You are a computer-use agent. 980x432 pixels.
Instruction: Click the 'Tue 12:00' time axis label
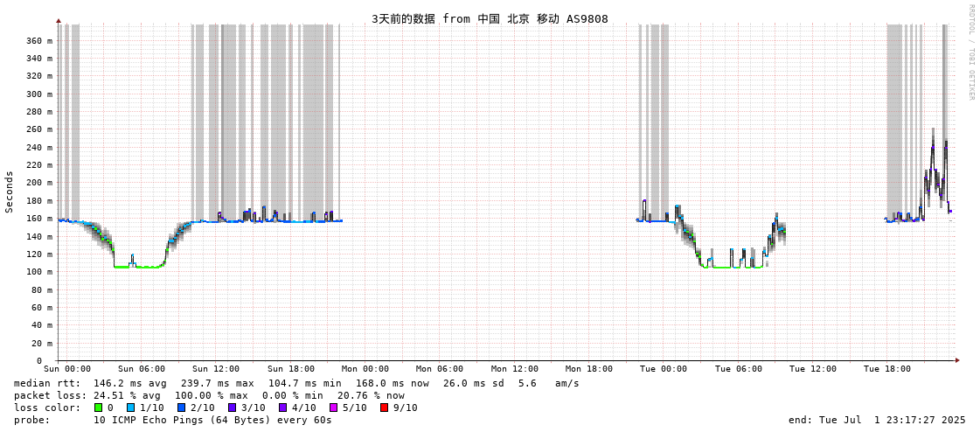coord(813,369)
